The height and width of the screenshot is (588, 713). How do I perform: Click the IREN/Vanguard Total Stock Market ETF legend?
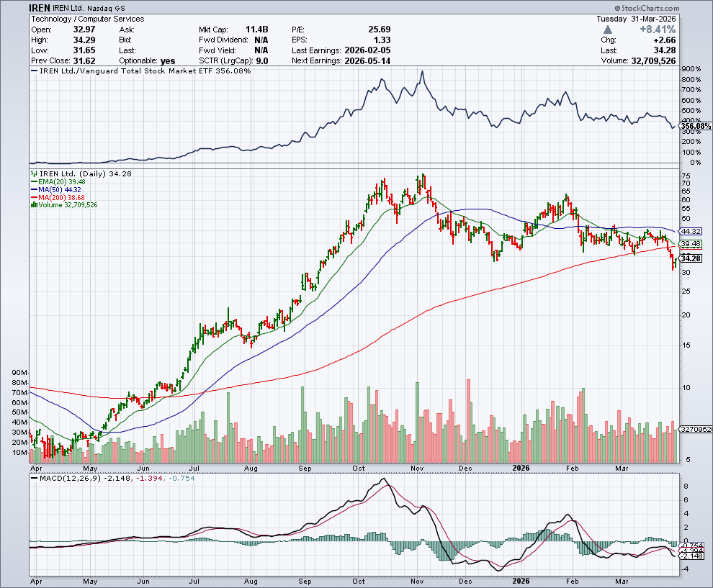click(x=140, y=71)
